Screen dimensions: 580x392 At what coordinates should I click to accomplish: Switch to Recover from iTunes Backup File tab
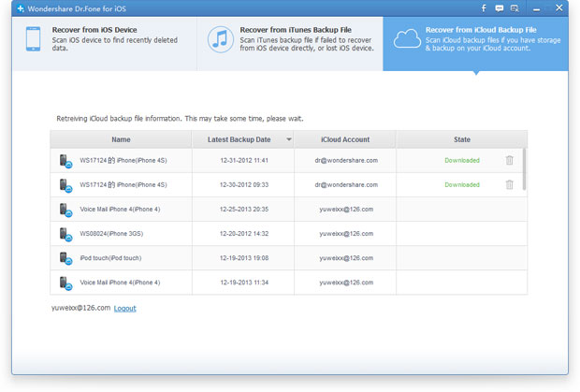(x=290, y=44)
